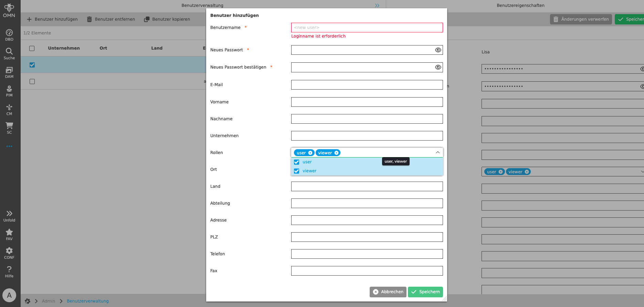Image resolution: width=644 pixels, height=307 pixels.
Task: Open the DAM module icon
Action: (x=9, y=72)
